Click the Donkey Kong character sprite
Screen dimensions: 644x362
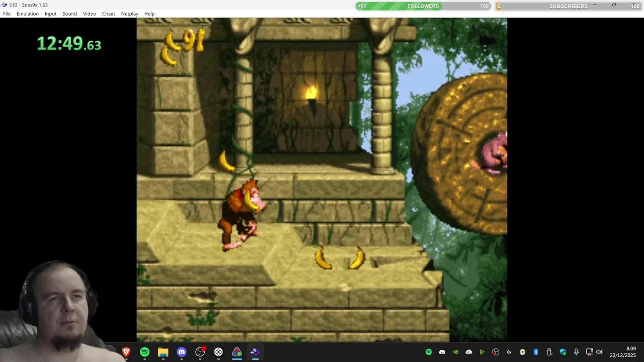click(243, 215)
